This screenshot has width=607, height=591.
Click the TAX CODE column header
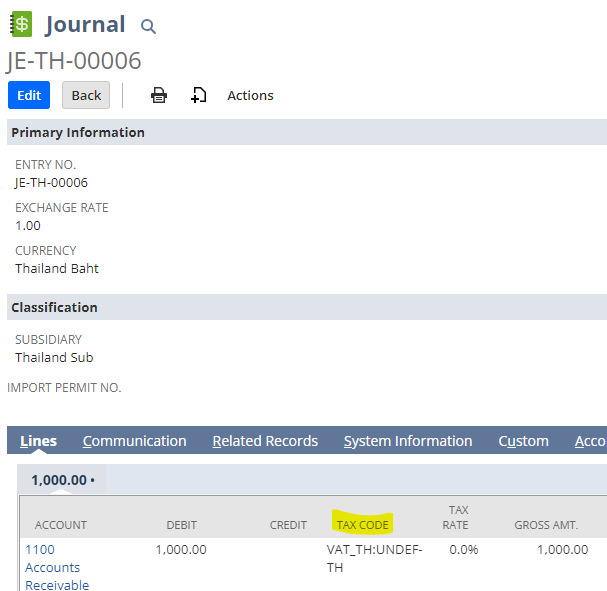tap(362, 525)
